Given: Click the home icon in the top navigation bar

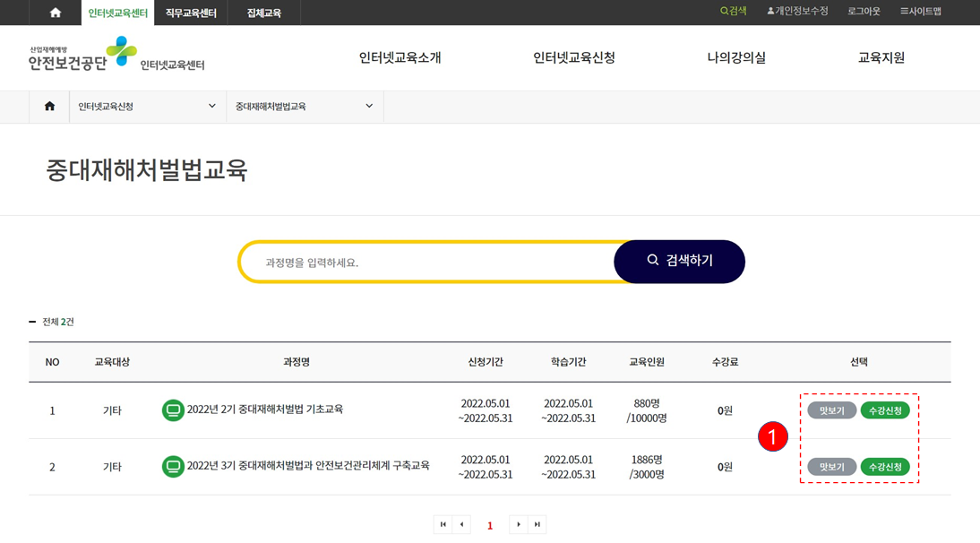Looking at the screenshot, I should click(x=56, y=13).
